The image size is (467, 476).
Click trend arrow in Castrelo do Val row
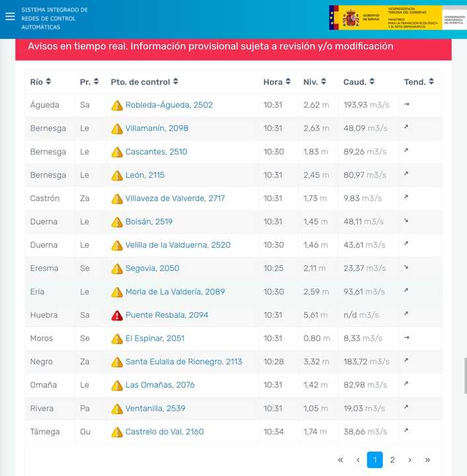(406, 430)
